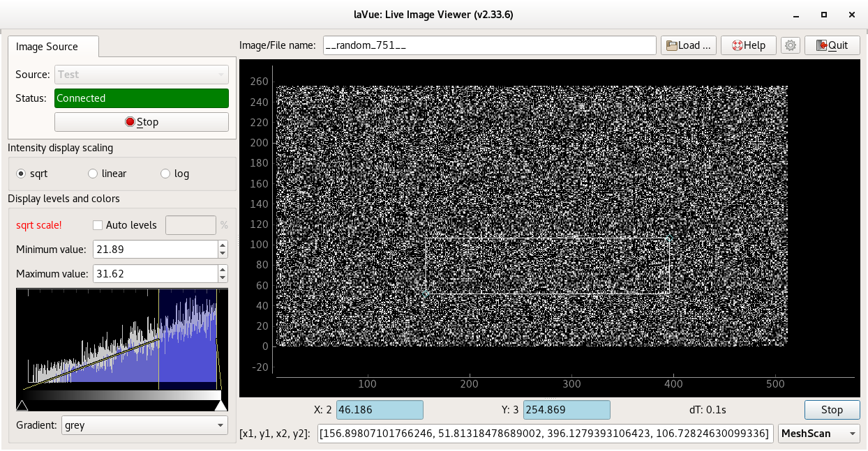Screen dimensions: 868x451
Task: Open the Gradient grey dropdown
Action: coord(144,425)
